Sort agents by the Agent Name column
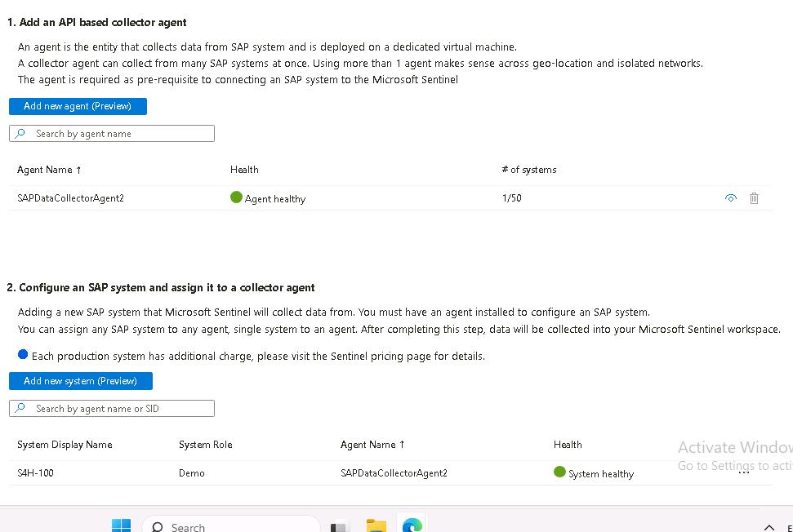 [50, 170]
